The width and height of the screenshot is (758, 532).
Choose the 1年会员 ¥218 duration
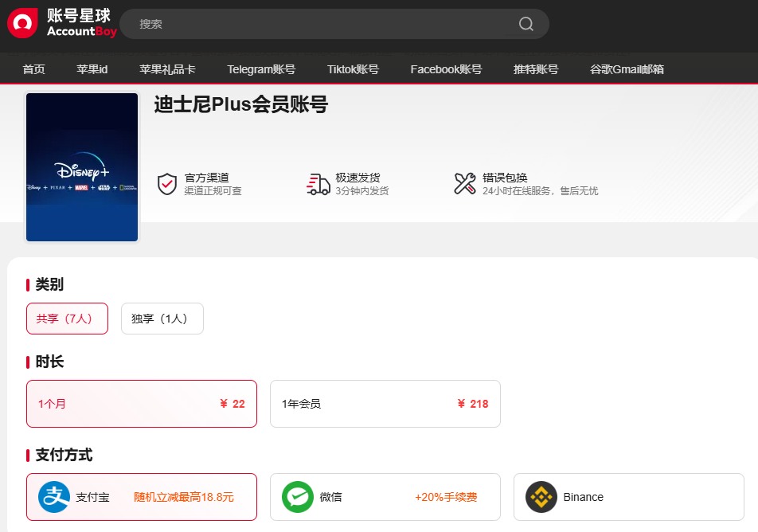[x=385, y=404]
